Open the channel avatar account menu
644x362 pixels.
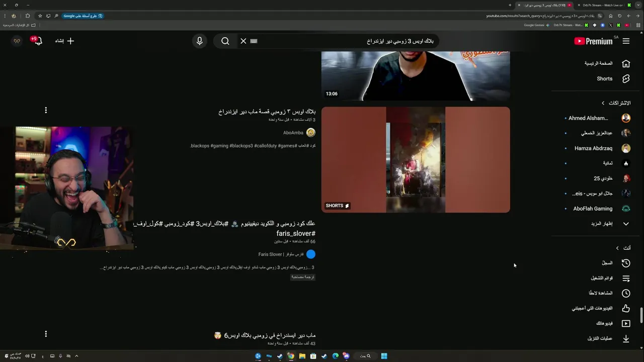(x=17, y=41)
